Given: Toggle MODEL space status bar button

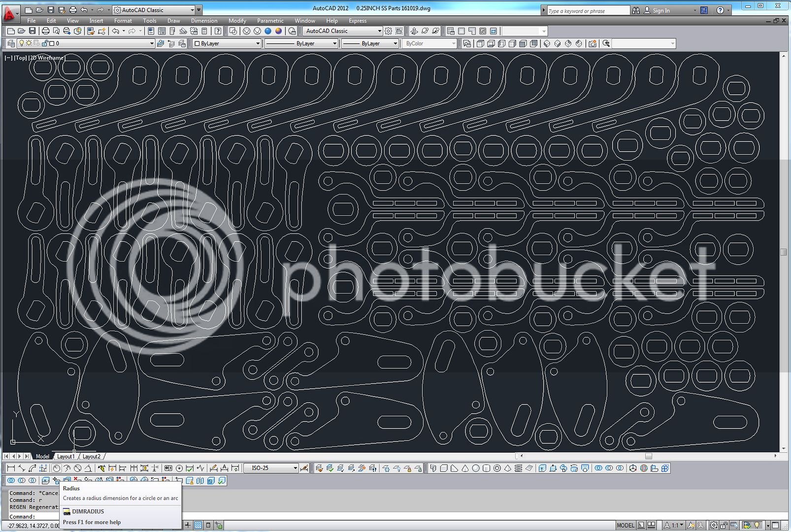Looking at the screenshot, I should 626,525.
